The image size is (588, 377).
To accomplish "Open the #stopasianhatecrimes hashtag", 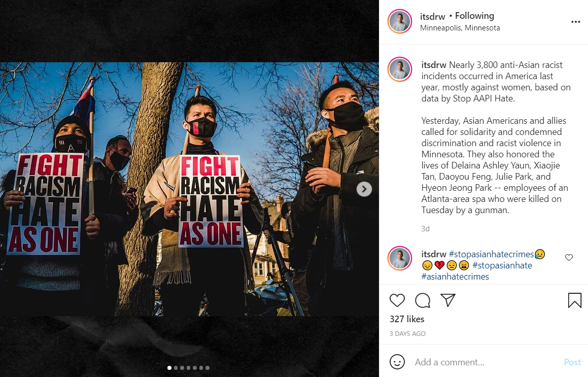I will [491, 254].
